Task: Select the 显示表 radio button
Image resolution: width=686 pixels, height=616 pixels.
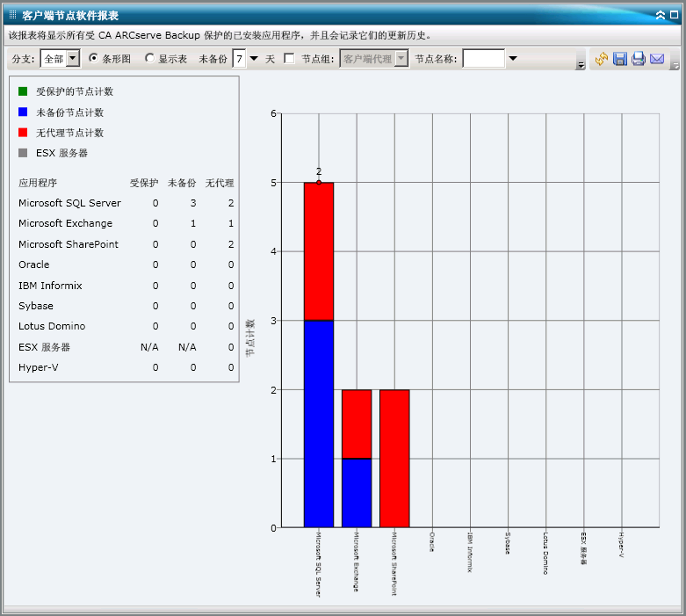Action: tap(149, 58)
